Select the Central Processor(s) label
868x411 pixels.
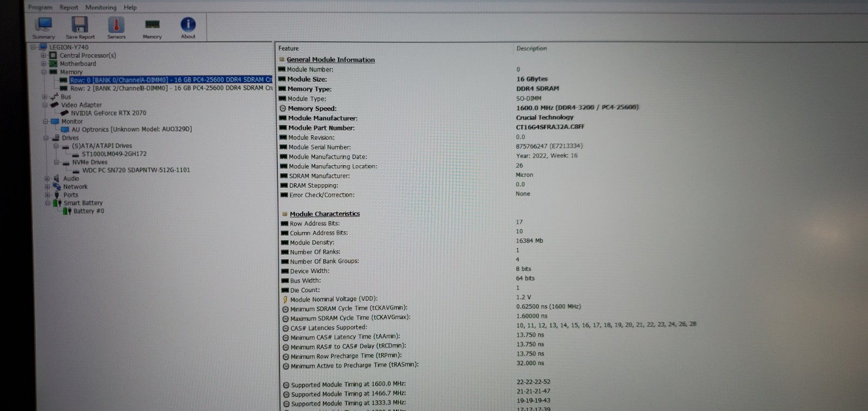88,55
